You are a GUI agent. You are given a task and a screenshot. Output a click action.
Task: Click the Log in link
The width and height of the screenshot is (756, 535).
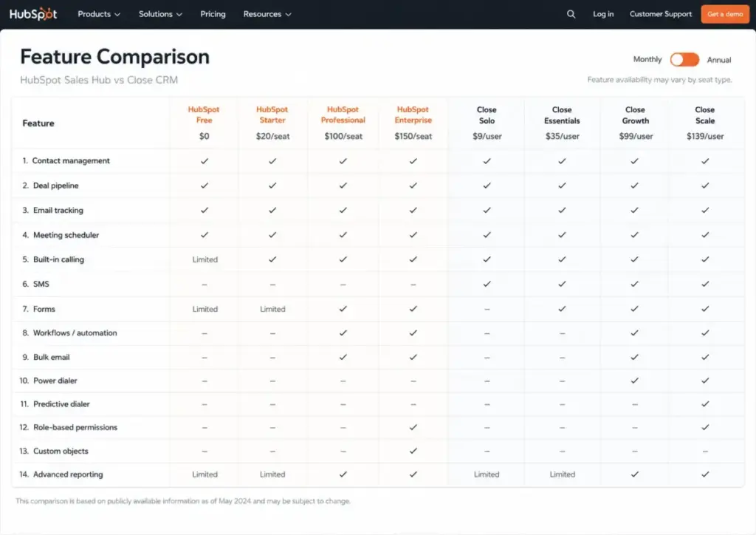click(603, 14)
